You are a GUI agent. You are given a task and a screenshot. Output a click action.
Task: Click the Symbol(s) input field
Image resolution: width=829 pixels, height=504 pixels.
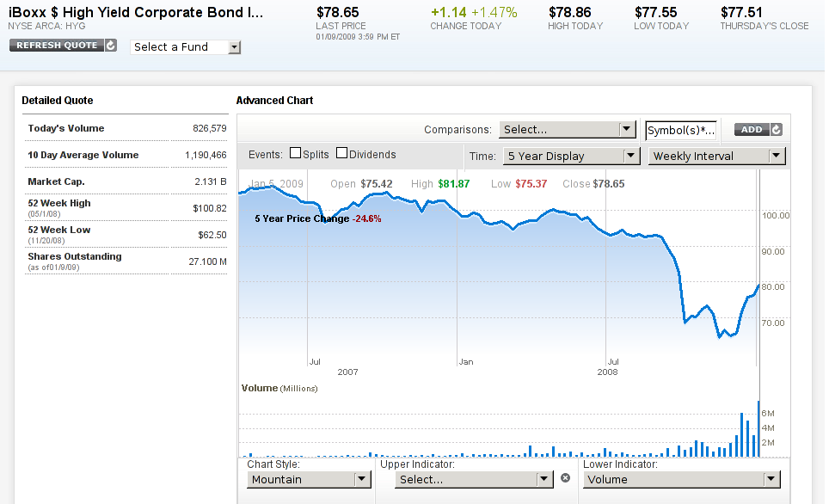[x=681, y=130]
